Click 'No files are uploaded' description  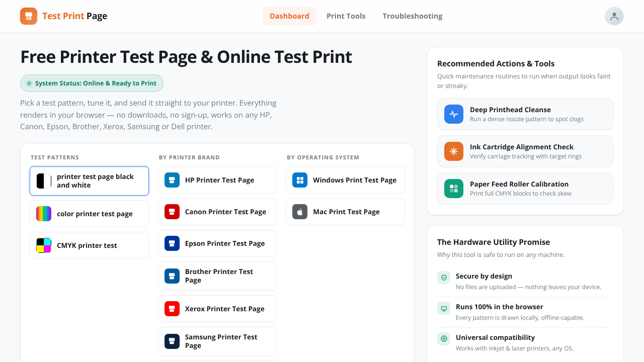[528, 287]
